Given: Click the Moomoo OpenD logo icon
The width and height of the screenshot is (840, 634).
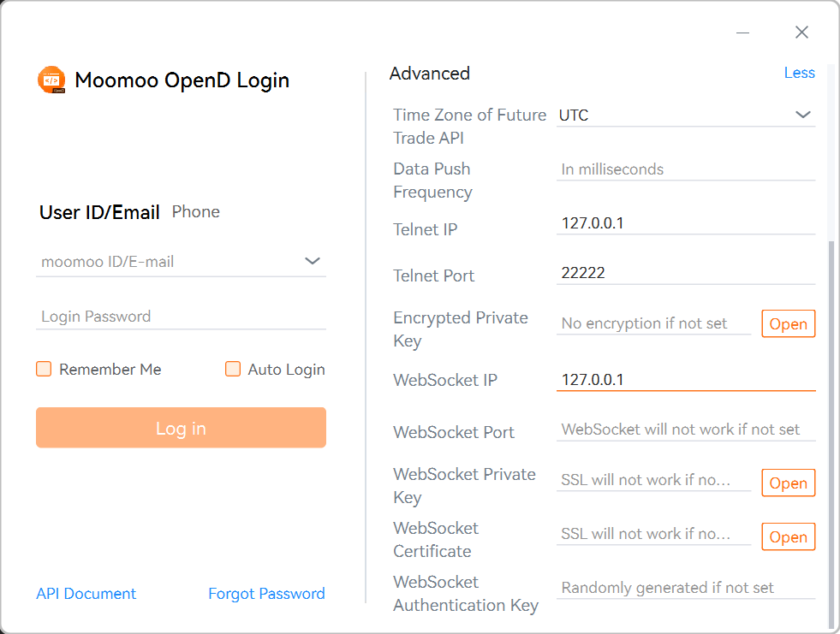Looking at the screenshot, I should pos(51,80).
